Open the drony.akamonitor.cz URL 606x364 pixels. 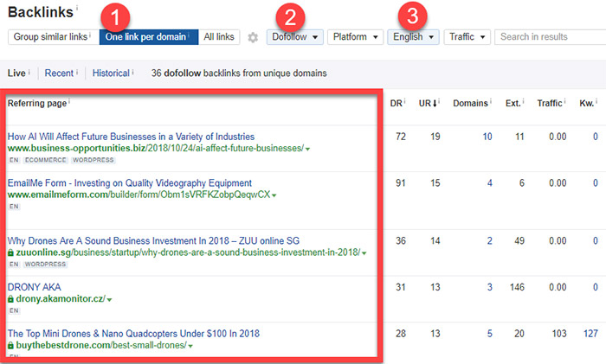[61, 299]
